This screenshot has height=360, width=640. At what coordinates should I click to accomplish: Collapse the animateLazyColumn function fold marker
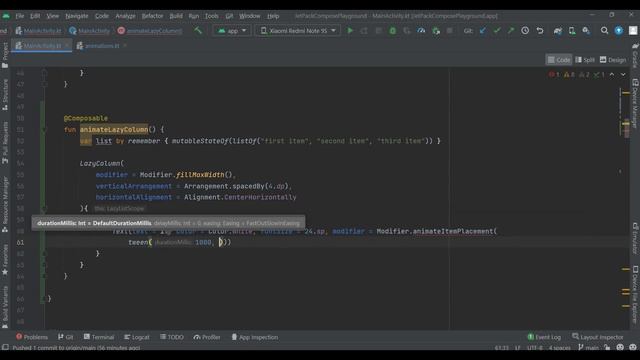(x=44, y=130)
